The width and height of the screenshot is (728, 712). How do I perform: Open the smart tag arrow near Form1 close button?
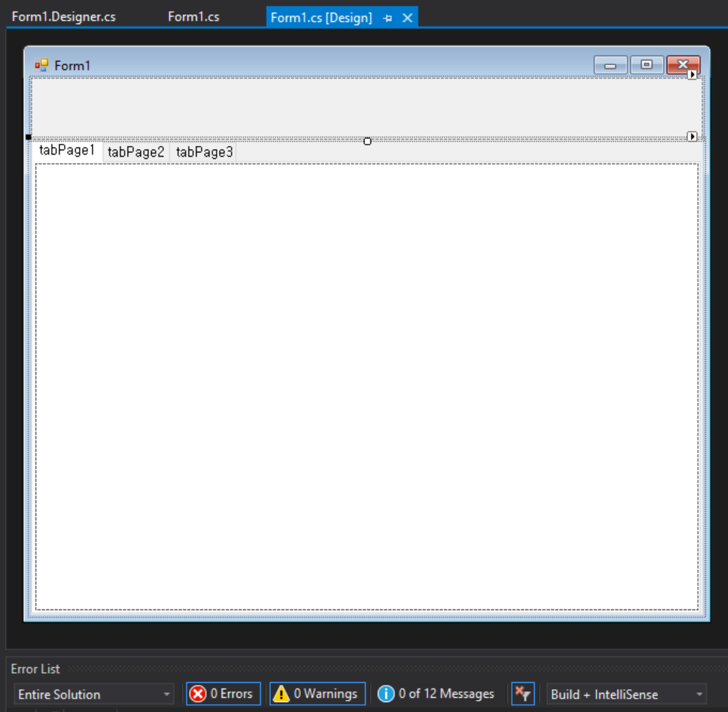pos(692,74)
